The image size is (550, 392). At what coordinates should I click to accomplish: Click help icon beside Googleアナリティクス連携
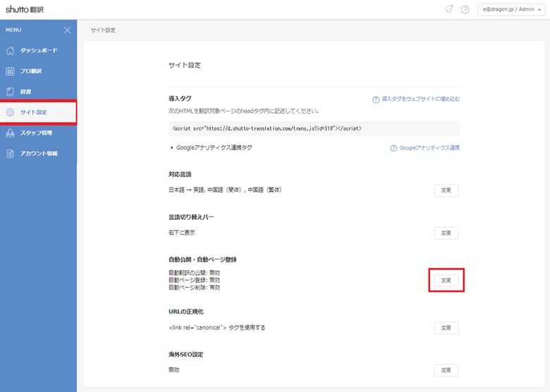point(393,148)
